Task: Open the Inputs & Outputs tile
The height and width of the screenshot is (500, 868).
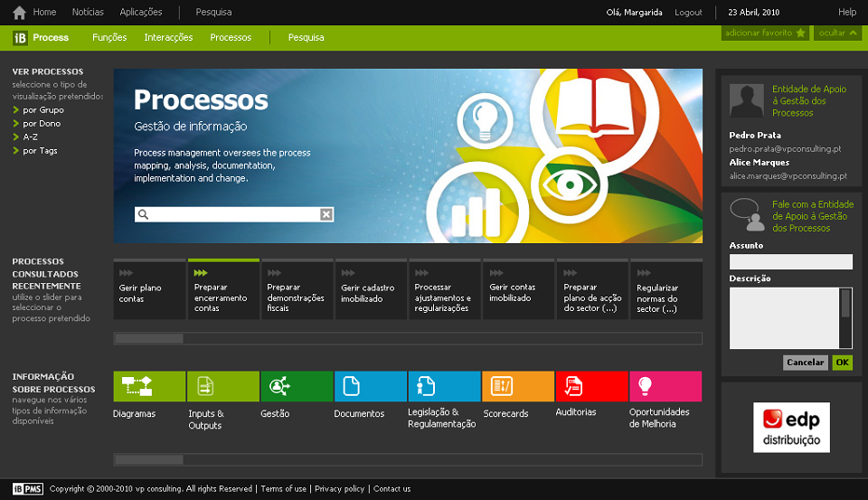Action: (223, 386)
